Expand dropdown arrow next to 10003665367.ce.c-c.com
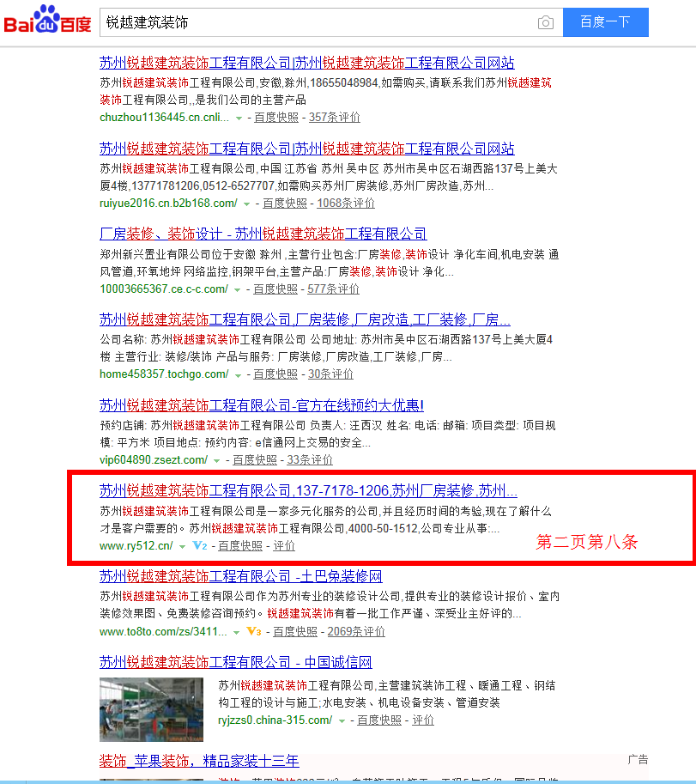This screenshot has width=696, height=784. 238,290
